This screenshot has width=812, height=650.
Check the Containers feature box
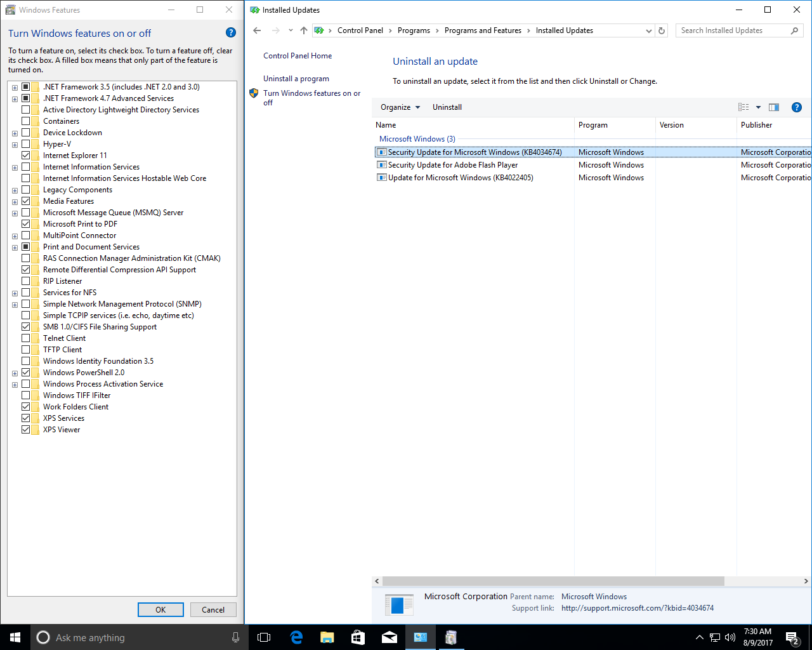(x=26, y=121)
